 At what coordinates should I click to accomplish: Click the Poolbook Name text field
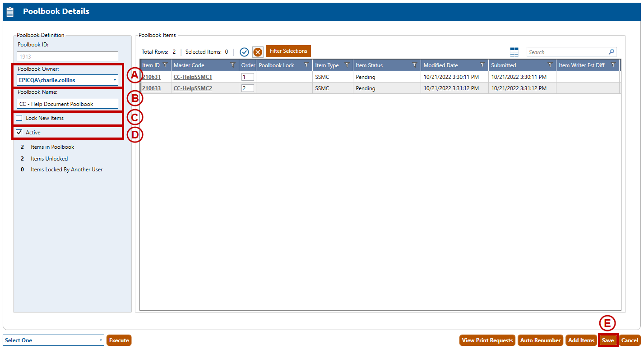pos(68,104)
